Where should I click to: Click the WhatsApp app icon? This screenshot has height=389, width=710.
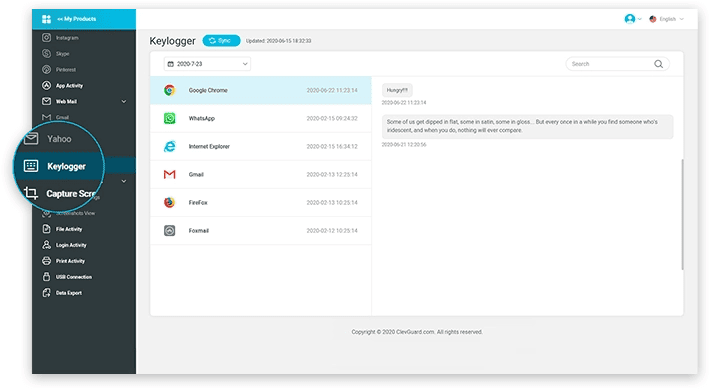169,118
